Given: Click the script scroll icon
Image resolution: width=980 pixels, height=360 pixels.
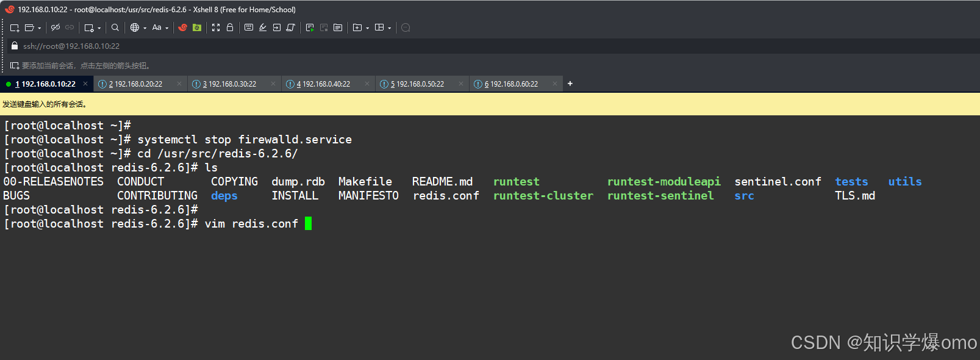Looking at the screenshot, I should 291,27.
